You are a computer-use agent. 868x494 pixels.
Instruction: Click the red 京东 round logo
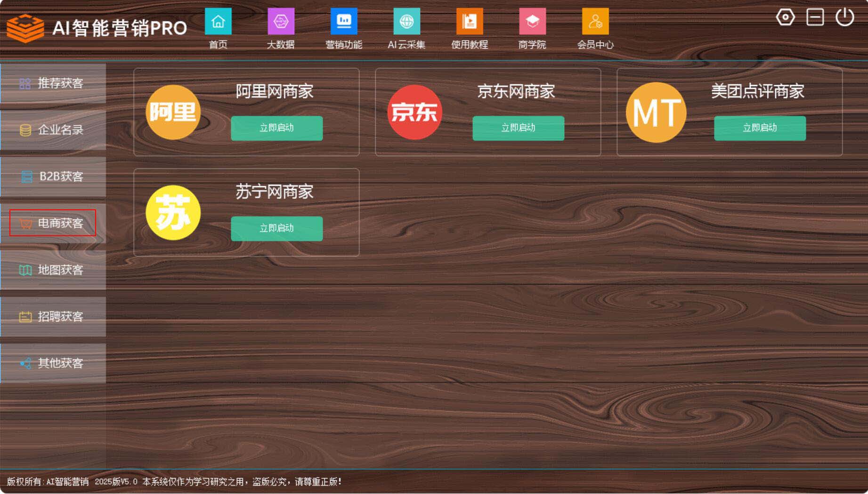coord(414,112)
